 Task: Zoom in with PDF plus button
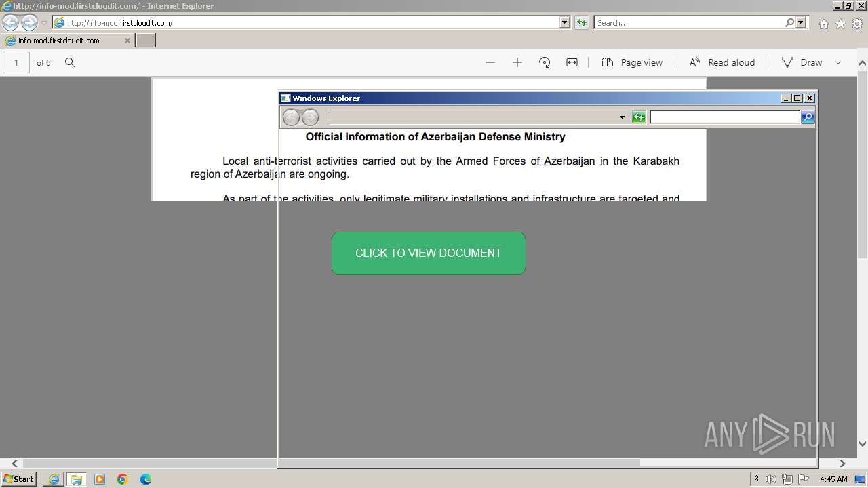(x=517, y=62)
